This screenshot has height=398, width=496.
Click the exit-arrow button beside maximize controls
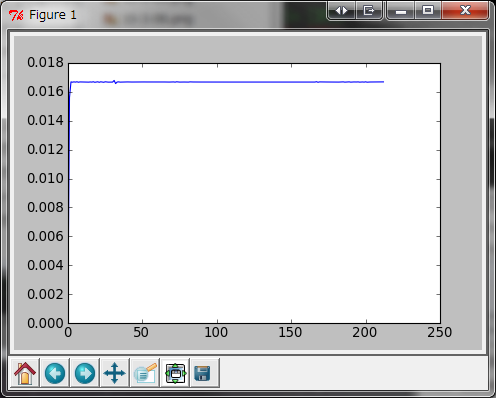369,11
